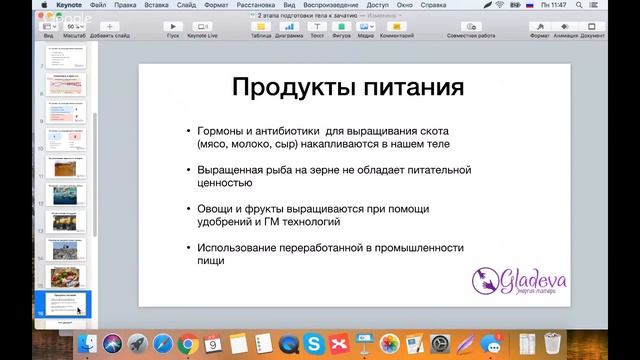Open System Preferences gear in Dock
640x360 pixels.
[440, 344]
